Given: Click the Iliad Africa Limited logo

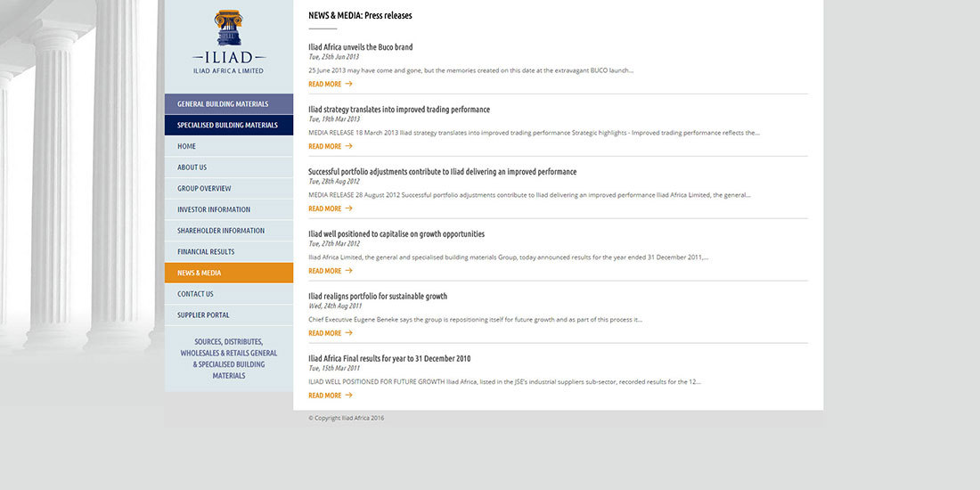Looking at the screenshot, I should pyautogui.click(x=228, y=42).
